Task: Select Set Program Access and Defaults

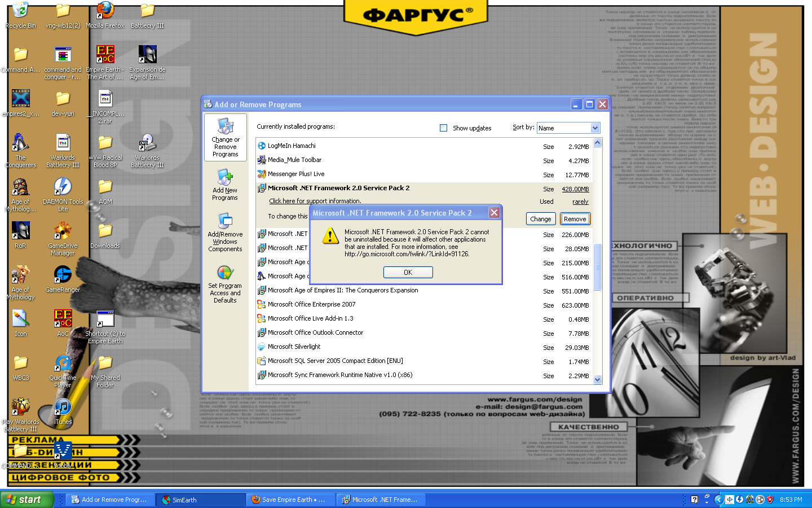Action: [x=225, y=284]
